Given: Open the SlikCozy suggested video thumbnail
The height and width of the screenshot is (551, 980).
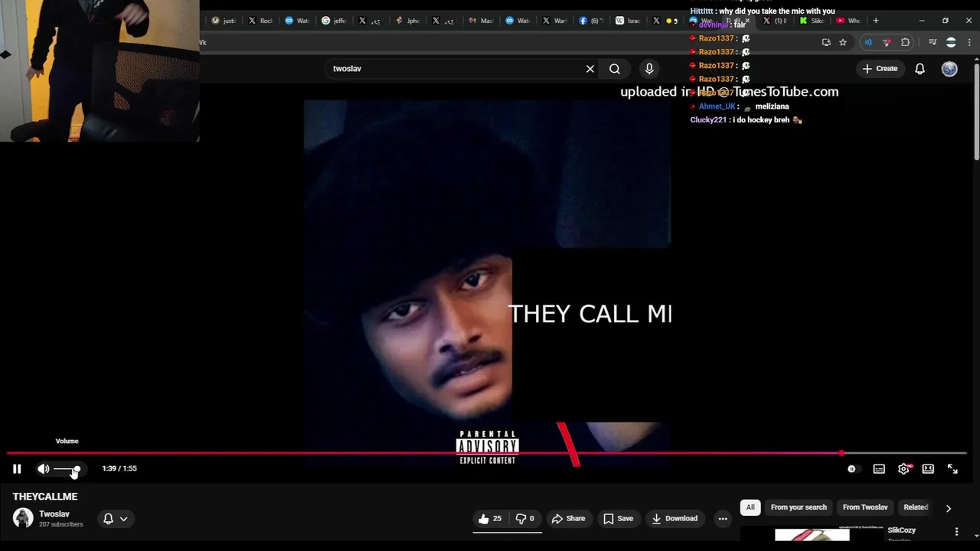Looking at the screenshot, I should coord(812,533).
